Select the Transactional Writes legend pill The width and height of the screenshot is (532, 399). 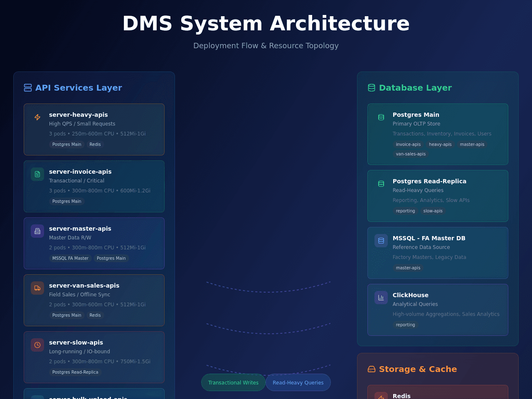[x=233, y=382]
